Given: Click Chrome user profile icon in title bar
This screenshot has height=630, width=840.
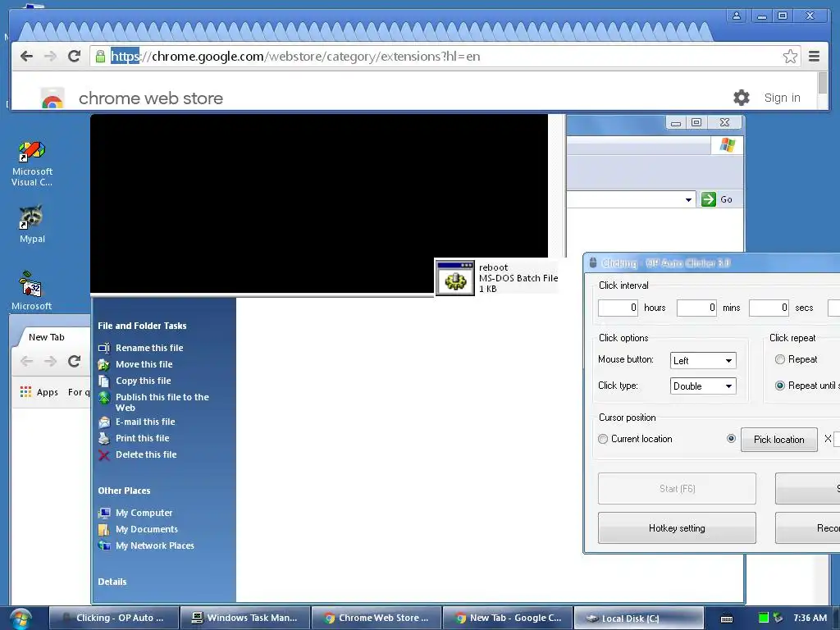Looking at the screenshot, I should 737,16.
